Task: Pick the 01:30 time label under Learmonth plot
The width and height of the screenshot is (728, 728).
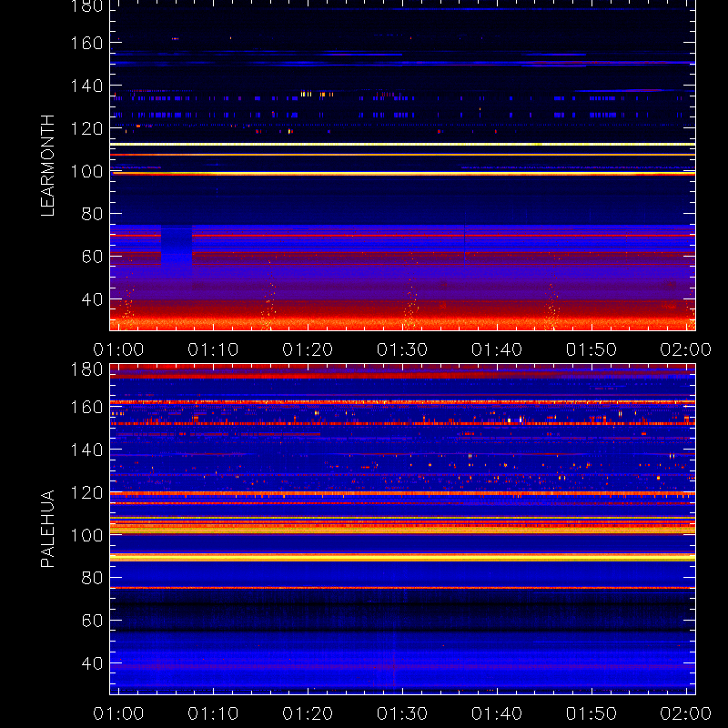Action: click(x=402, y=349)
